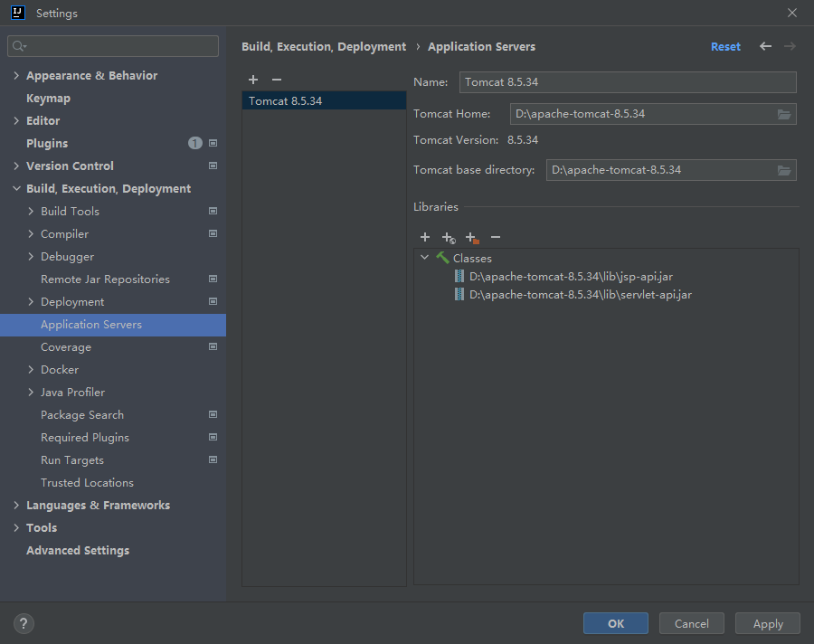This screenshot has width=814, height=644.
Task: Expand Appearance & Behavior section
Action: 16,75
